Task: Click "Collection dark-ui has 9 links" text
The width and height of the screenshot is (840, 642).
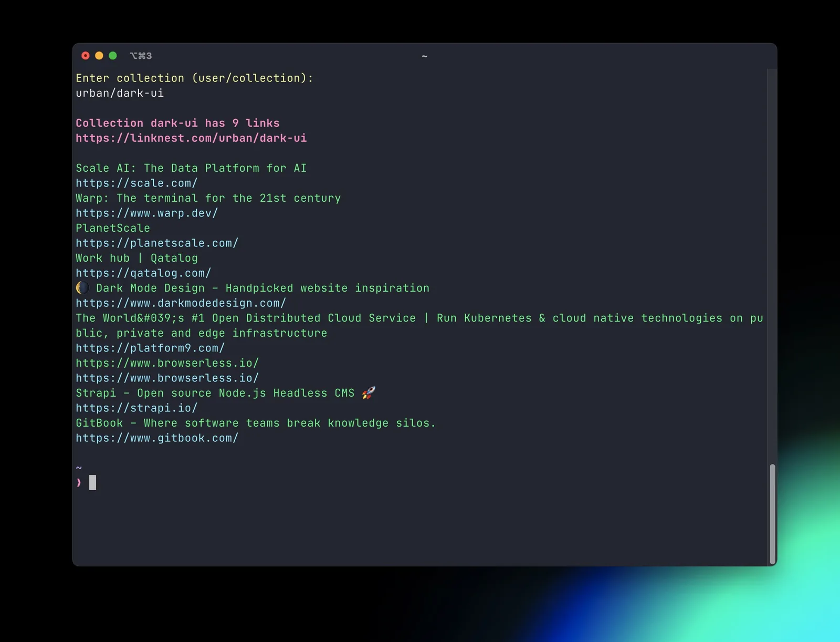Action: click(x=177, y=123)
